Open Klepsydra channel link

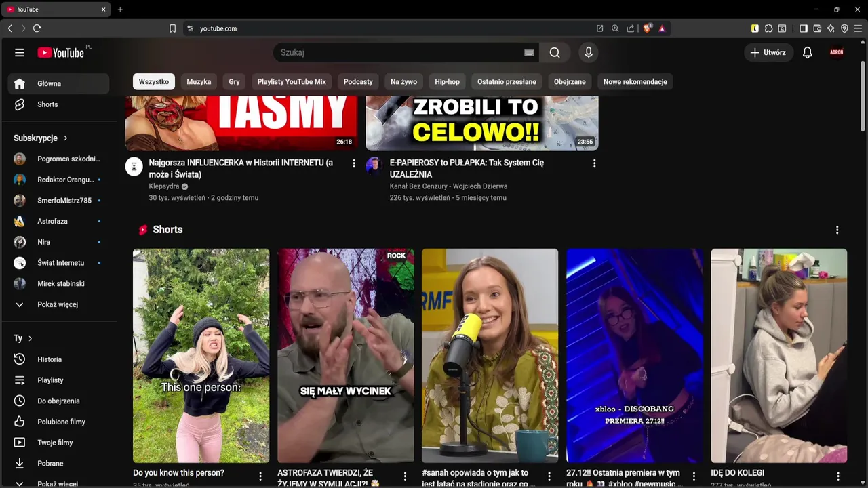click(164, 186)
